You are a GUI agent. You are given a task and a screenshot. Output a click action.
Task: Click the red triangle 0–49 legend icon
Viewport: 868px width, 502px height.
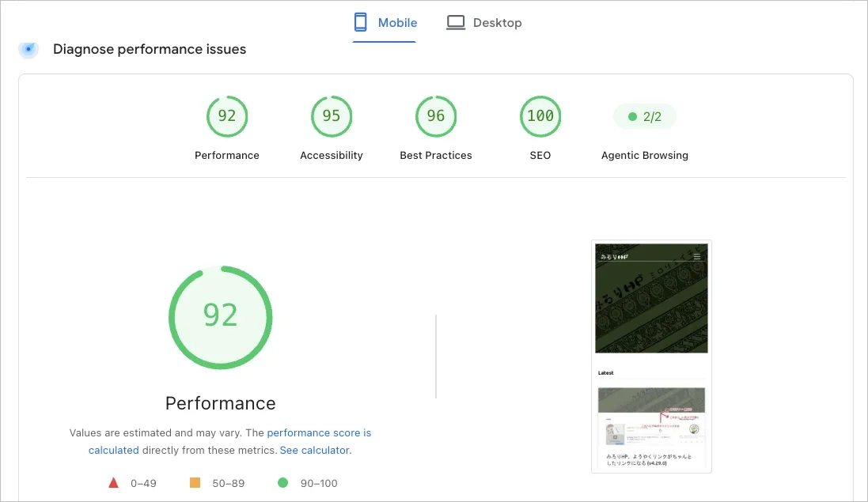click(x=113, y=483)
